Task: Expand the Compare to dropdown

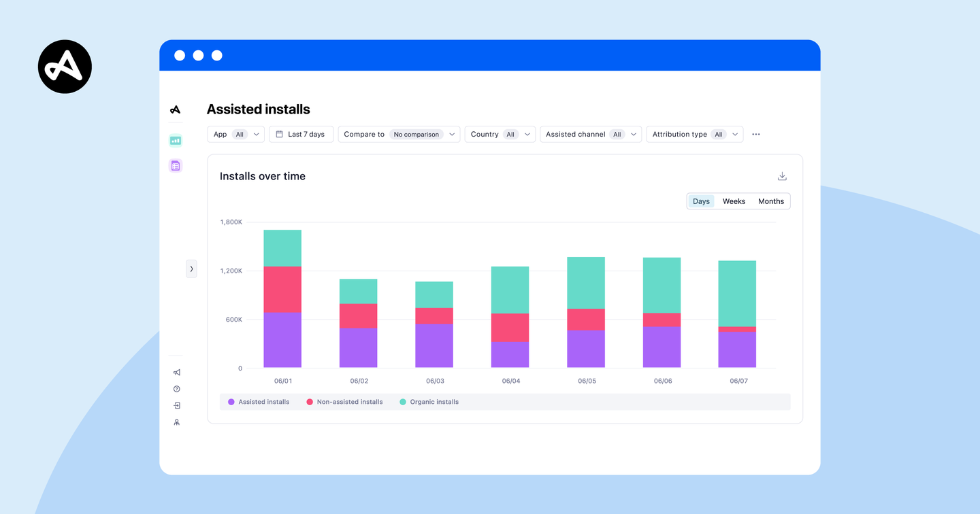Action: [399, 134]
